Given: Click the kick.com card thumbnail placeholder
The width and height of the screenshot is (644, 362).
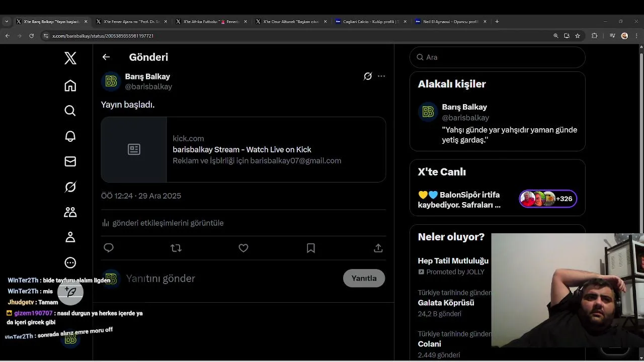Looking at the screenshot, I should 134,149.
